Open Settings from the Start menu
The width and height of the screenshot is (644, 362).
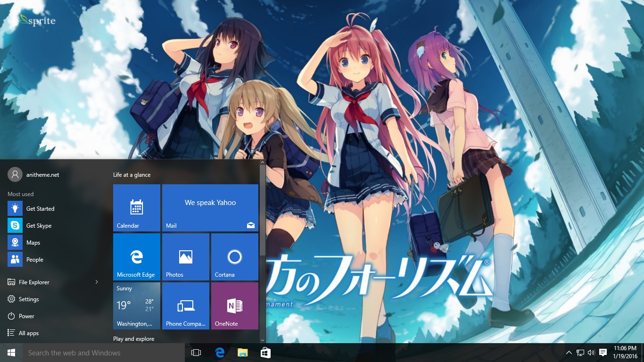(x=29, y=299)
